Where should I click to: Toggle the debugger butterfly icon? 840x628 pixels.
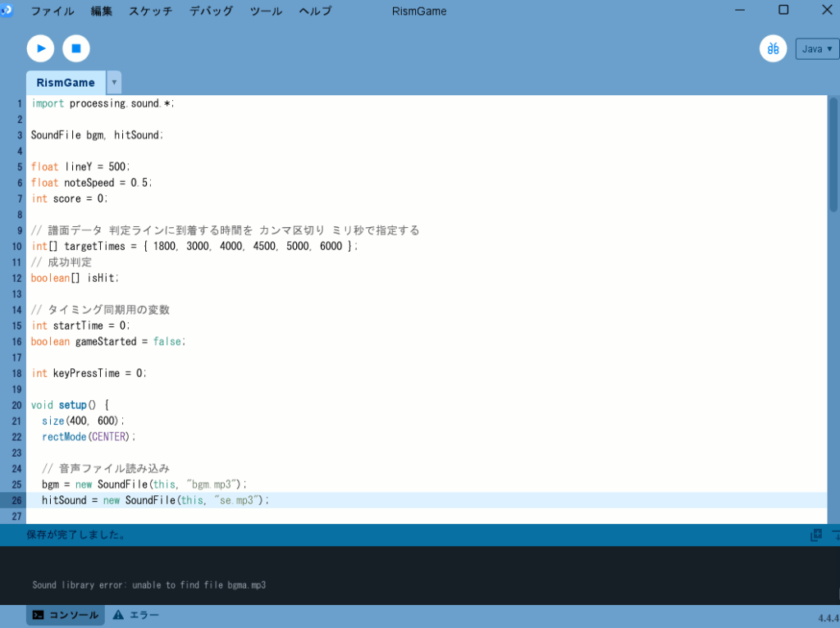point(773,48)
